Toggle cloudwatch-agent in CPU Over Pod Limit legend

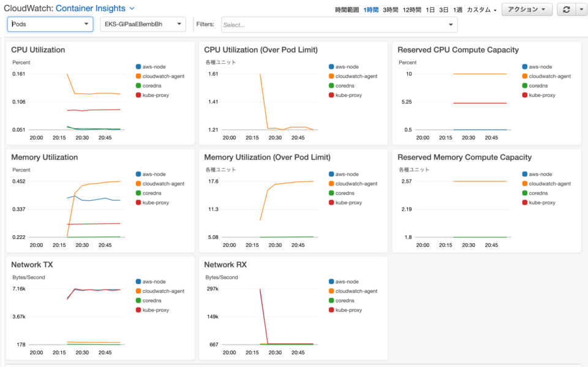[353, 76]
